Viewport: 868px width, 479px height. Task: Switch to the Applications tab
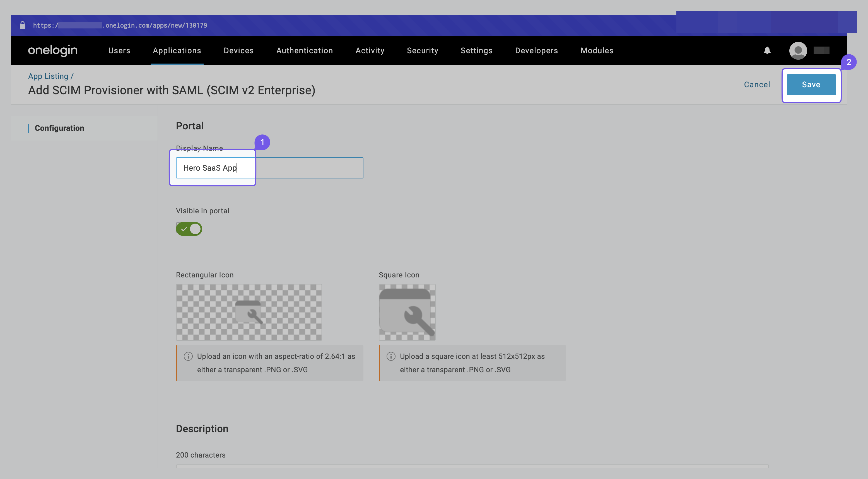pyautogui.click(x=177, y=50)
